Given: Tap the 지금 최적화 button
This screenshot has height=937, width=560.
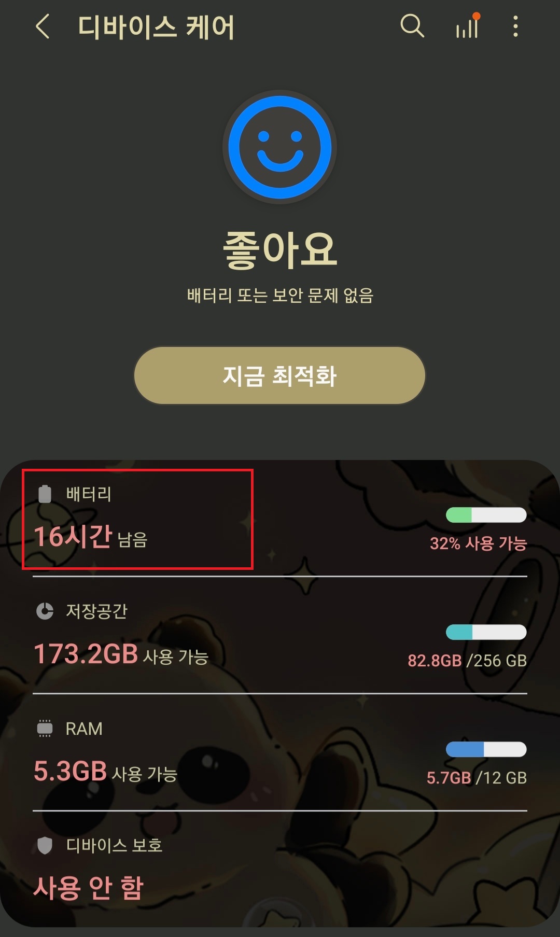Looking at the screenshot, I should pos(280,375).
